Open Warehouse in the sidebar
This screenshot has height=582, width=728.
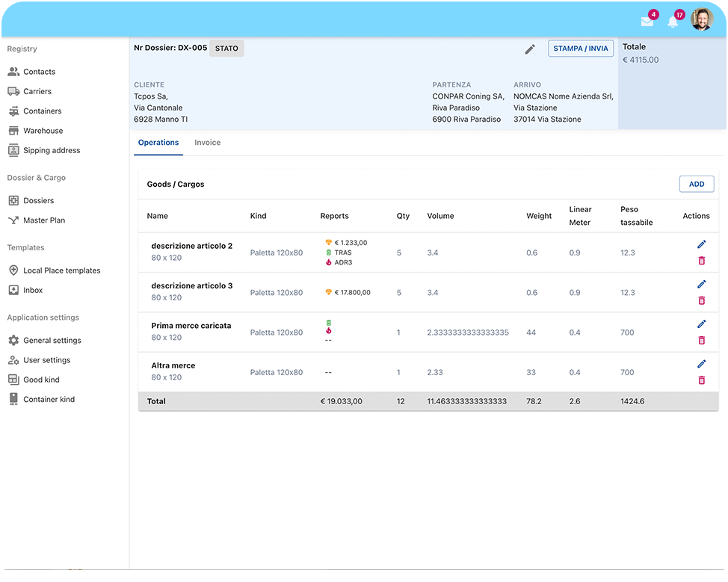tap(43, 131)
